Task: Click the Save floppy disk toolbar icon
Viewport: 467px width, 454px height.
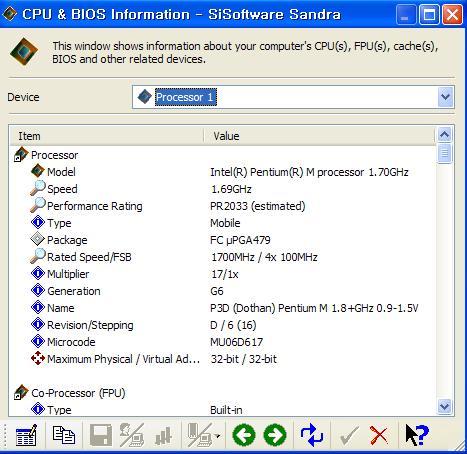Action: [x=100, y=435]
